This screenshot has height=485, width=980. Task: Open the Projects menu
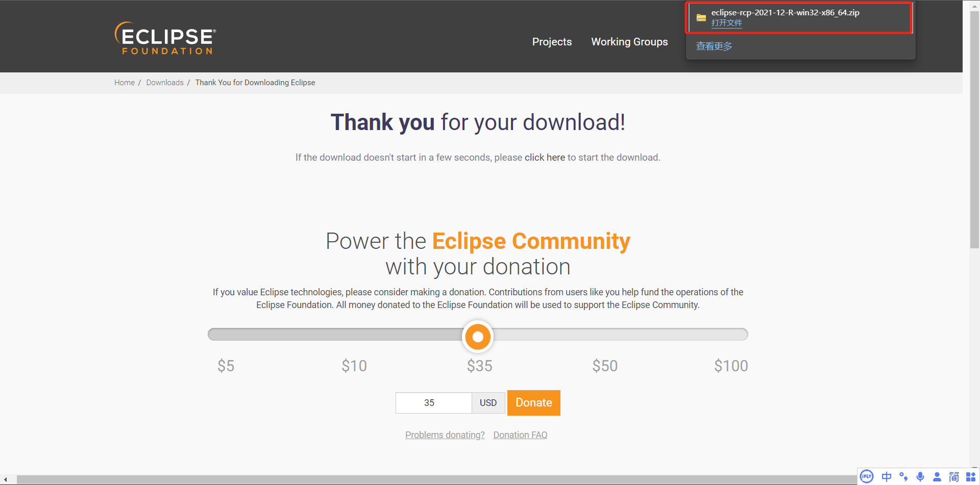point(552,42)
